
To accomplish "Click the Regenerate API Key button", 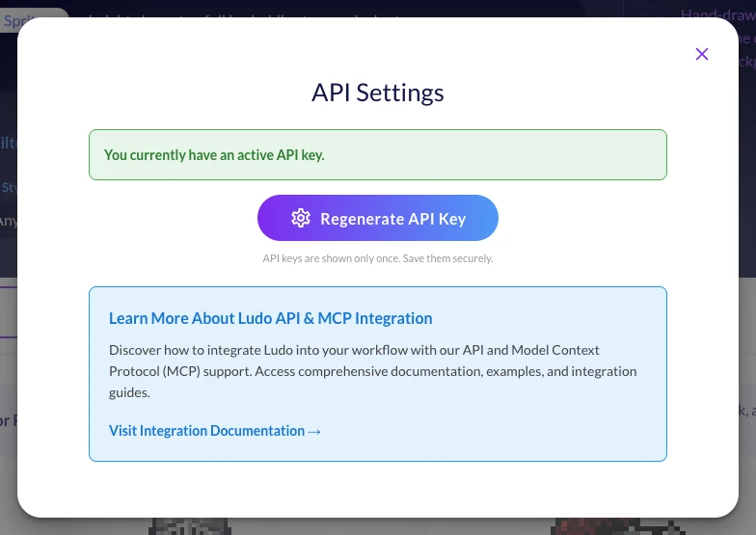I will point(378,218).
